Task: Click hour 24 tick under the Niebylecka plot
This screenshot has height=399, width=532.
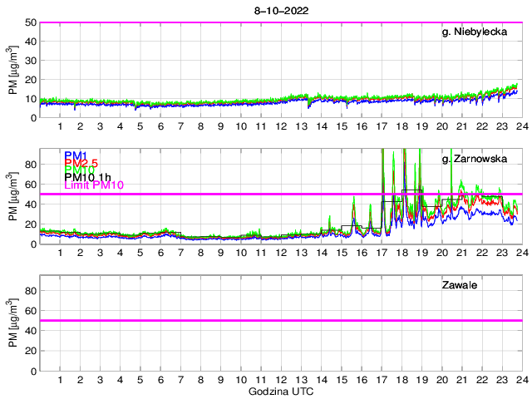Action: [x=521, y=126]
